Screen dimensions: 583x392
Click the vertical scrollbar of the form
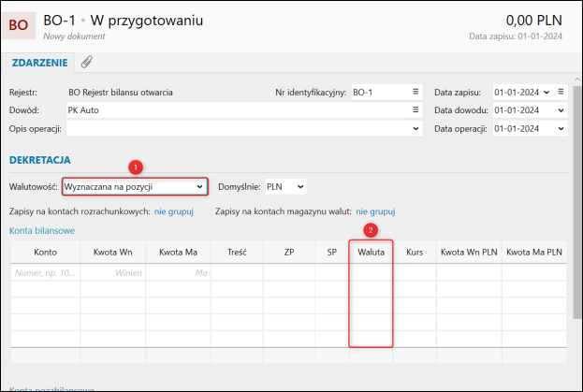pyautogui.click(x=577, y=200)
